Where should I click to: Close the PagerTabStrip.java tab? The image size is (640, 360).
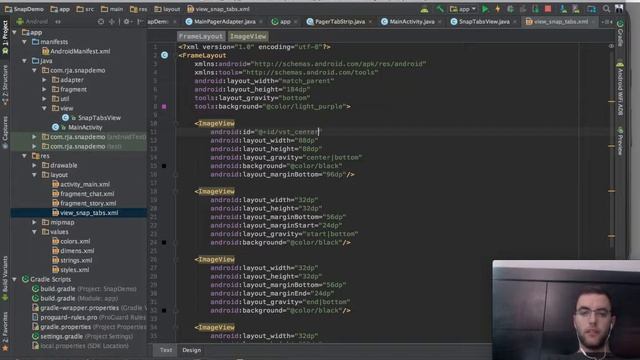(370, 22)
